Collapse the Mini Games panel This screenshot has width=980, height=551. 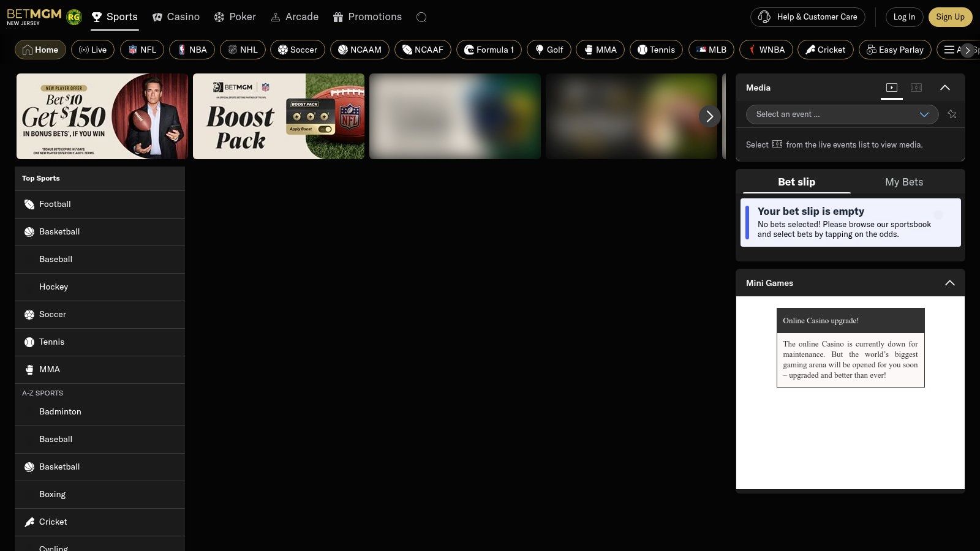pyautogui.click(x=950, y=283)
